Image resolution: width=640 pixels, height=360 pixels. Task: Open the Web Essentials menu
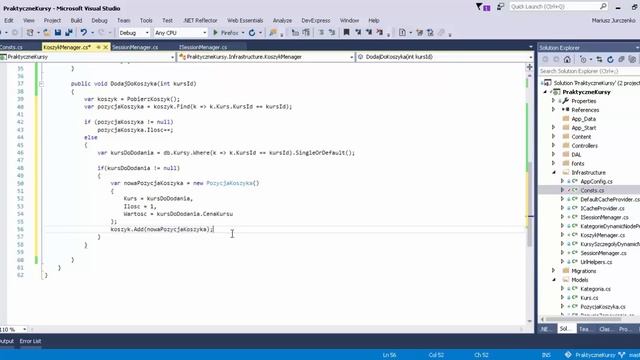pyautogui.click(x=245, y=20)
